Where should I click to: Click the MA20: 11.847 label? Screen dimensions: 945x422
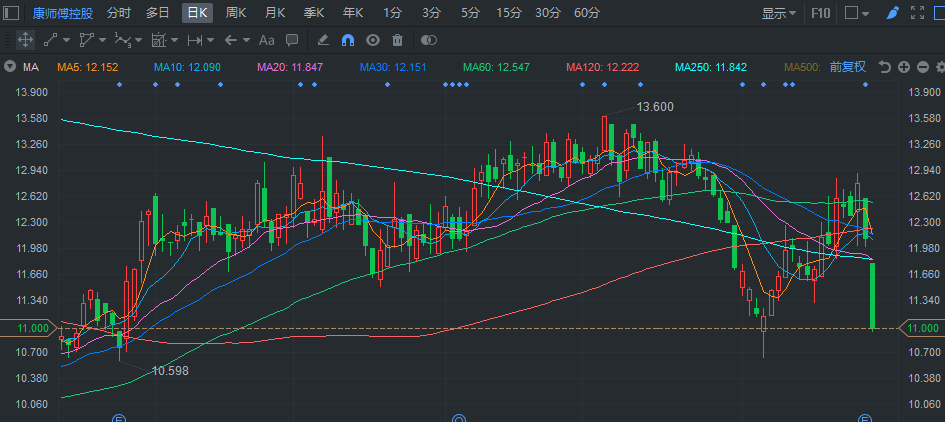tap(290, 68)
